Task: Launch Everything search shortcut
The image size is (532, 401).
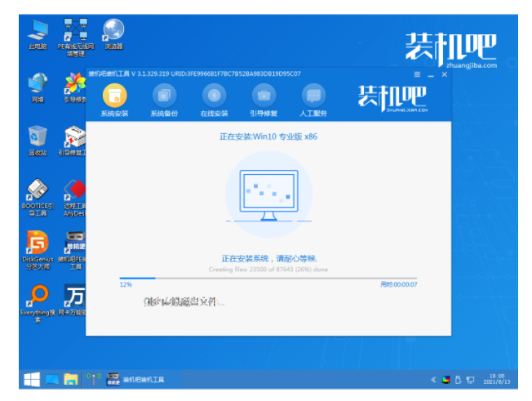Action: (x=38, y=304)
